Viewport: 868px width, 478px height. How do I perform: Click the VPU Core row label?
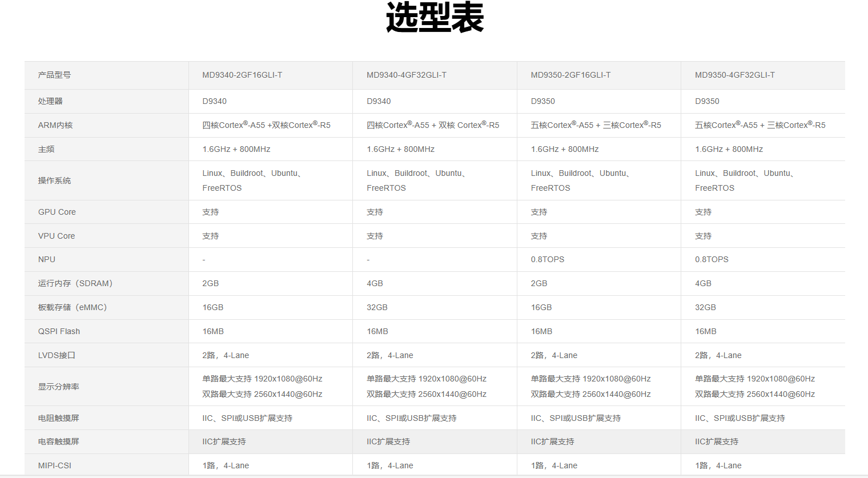pyautogui.click(x=57, y=236)
